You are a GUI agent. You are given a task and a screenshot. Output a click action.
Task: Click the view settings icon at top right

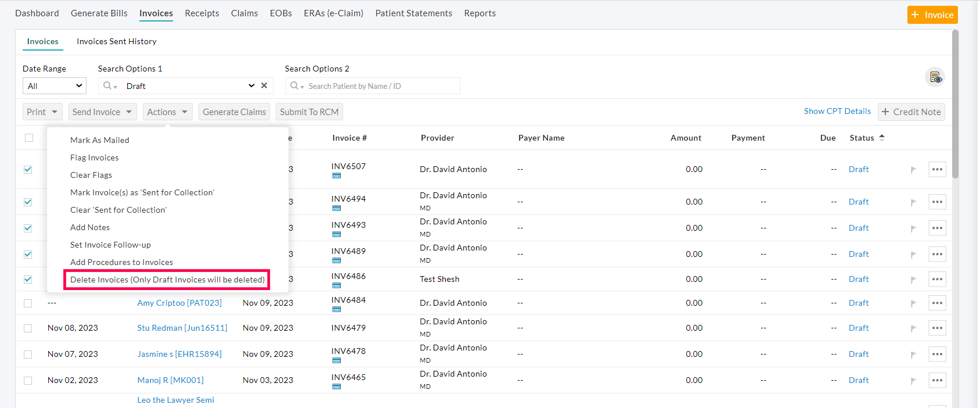tap(935, 77)
